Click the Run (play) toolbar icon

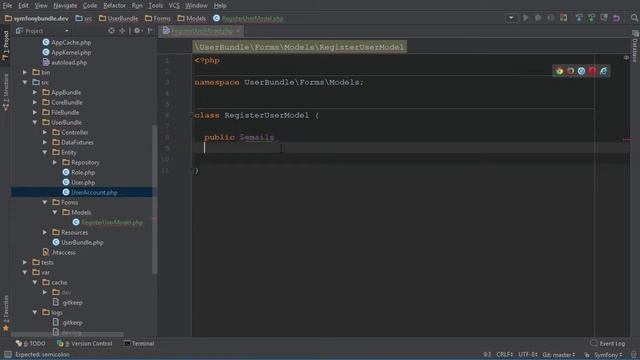[x=526, y=18]
